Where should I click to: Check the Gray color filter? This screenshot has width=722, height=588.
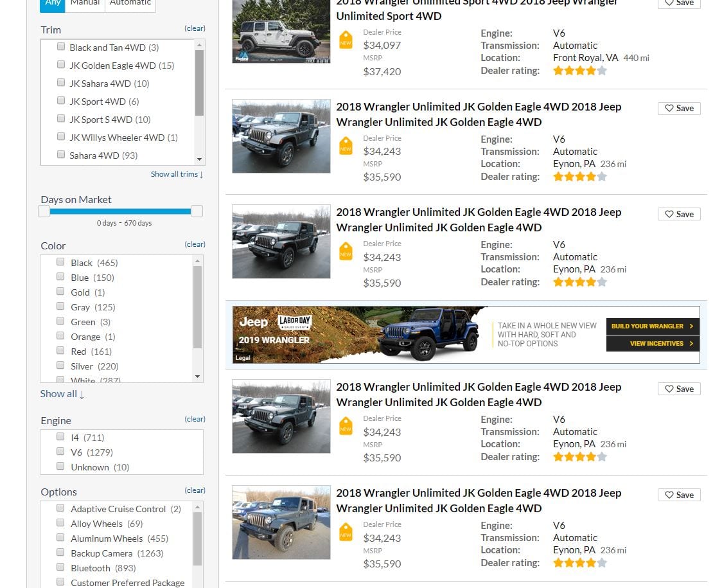tap(60, 306)
